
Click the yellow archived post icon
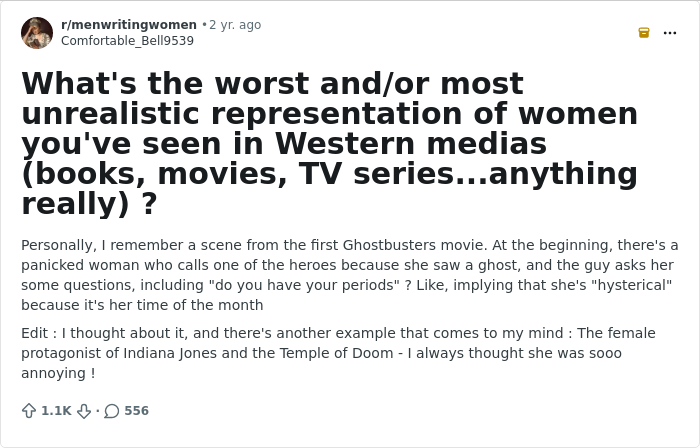pos(644,33)
